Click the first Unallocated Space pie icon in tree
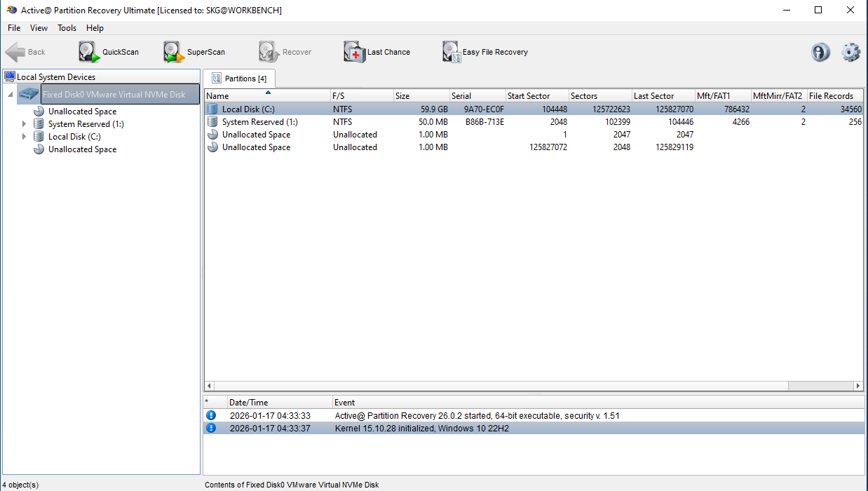 click(x=39, y=111)
